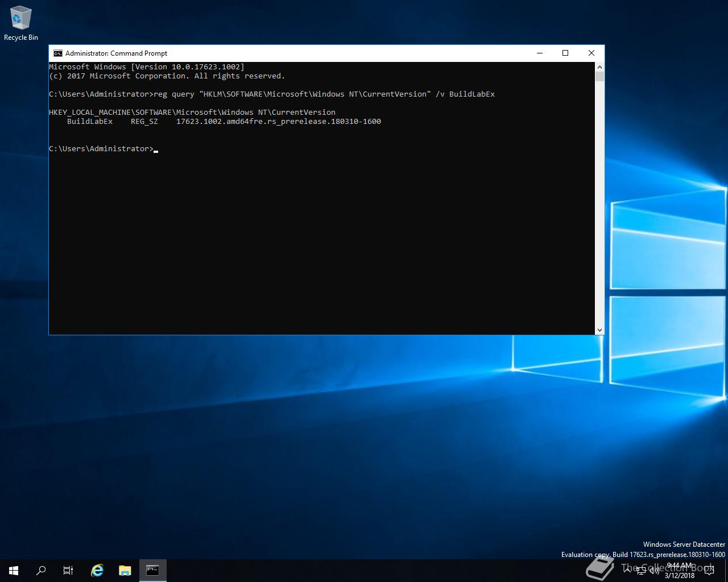Click the 'Version 10.0.17623.1002' line
The image size is (728, 582).
coord(147,67)
